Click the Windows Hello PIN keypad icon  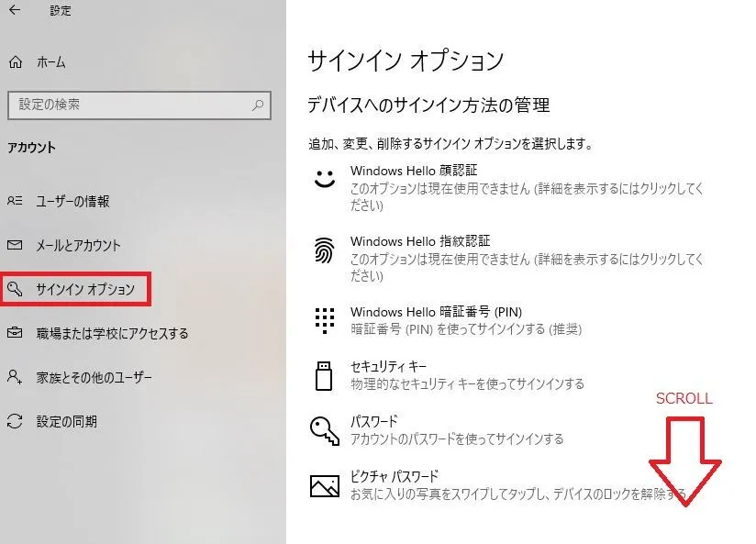click(x=325, y=320)
